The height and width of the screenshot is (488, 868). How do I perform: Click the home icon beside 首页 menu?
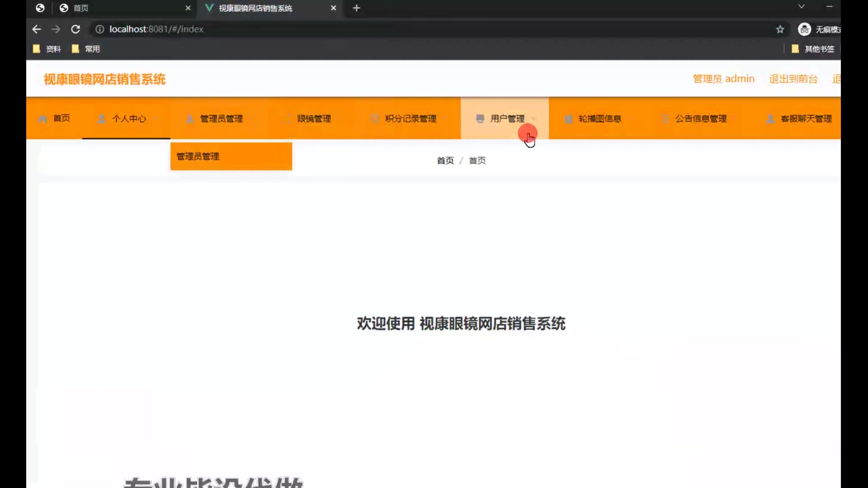click(x=43, y=119)
